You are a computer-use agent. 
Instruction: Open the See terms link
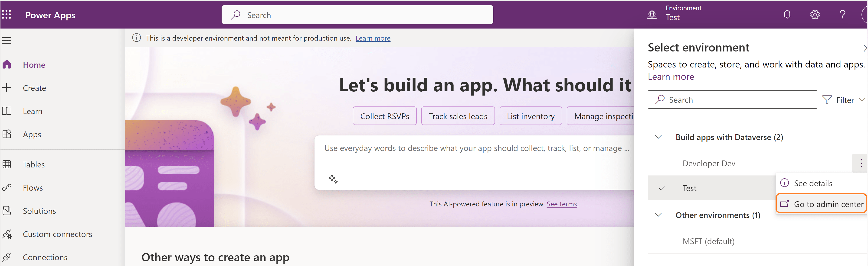561,204
